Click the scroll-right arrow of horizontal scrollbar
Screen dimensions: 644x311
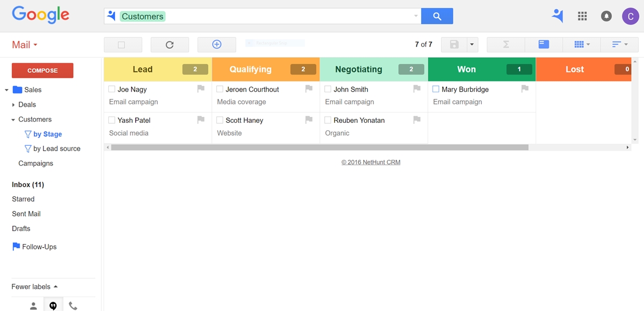pyautogui.click(x=628, y=147)
